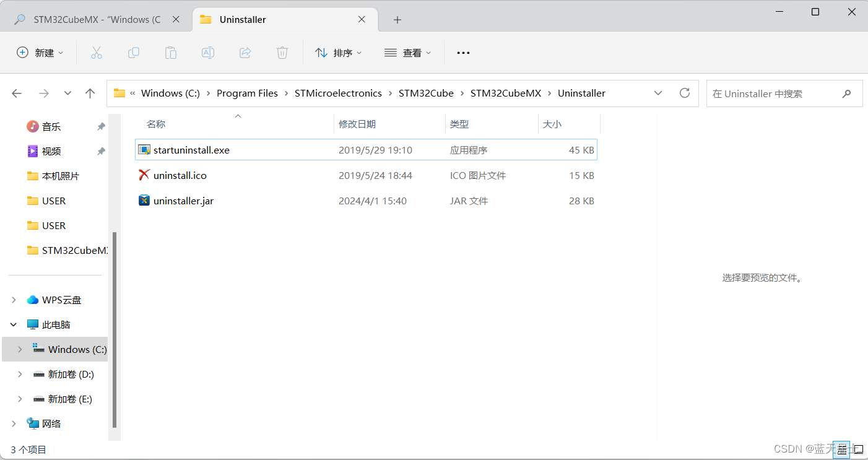
Task: Select the startuninstall.exe file icon
Action: tap(144, 150)
